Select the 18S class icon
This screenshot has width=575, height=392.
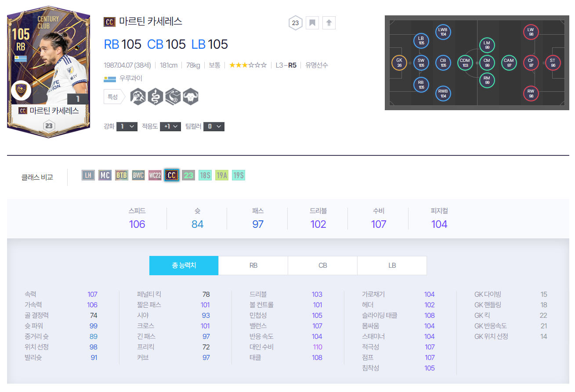[205, 175]
